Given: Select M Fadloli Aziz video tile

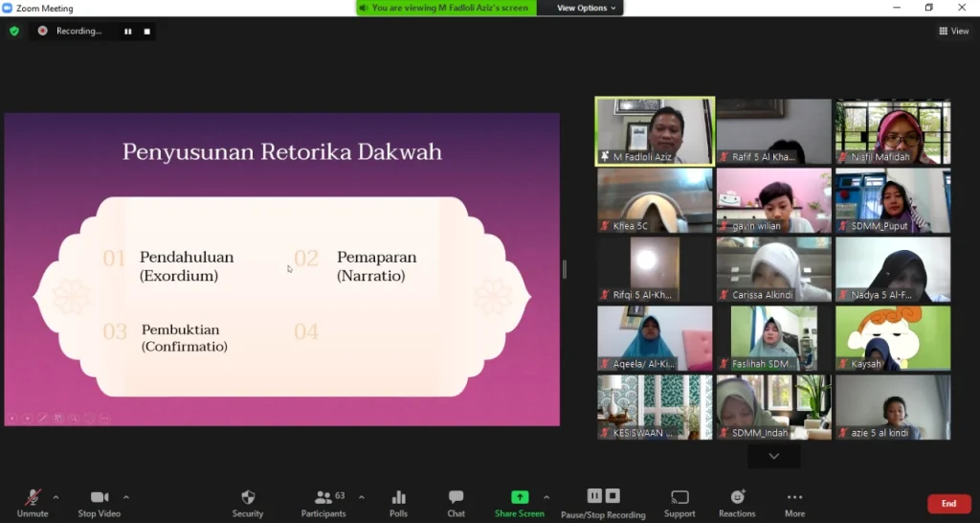Looking at the screenshot, I should coord(655,131).
